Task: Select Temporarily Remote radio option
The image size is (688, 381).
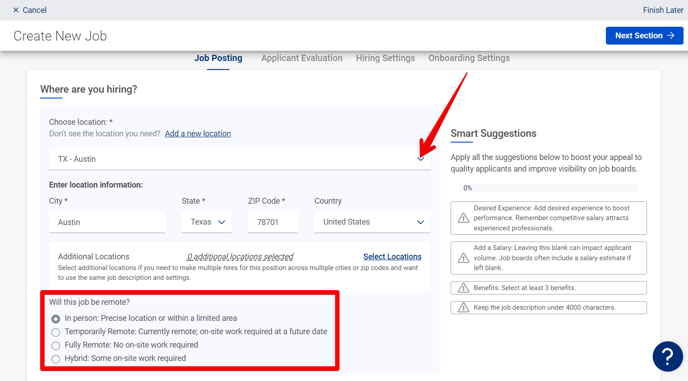Action: click(56, 332)
